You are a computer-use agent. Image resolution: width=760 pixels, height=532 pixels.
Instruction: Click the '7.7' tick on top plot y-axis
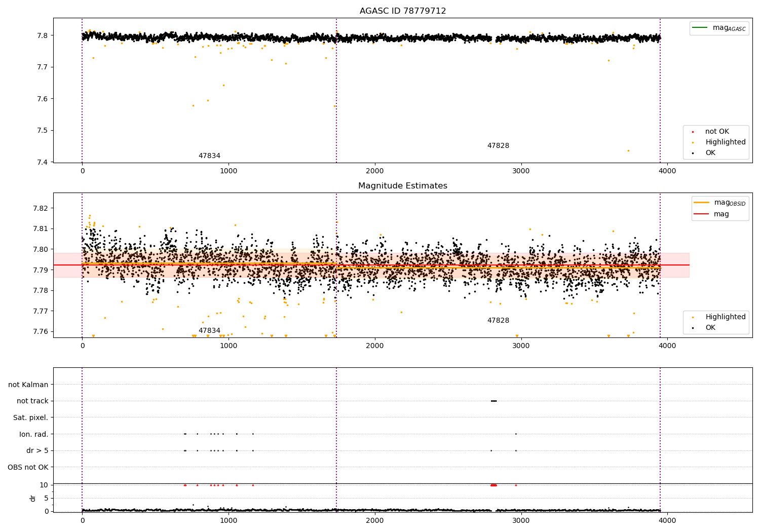(x=42, y=67)
